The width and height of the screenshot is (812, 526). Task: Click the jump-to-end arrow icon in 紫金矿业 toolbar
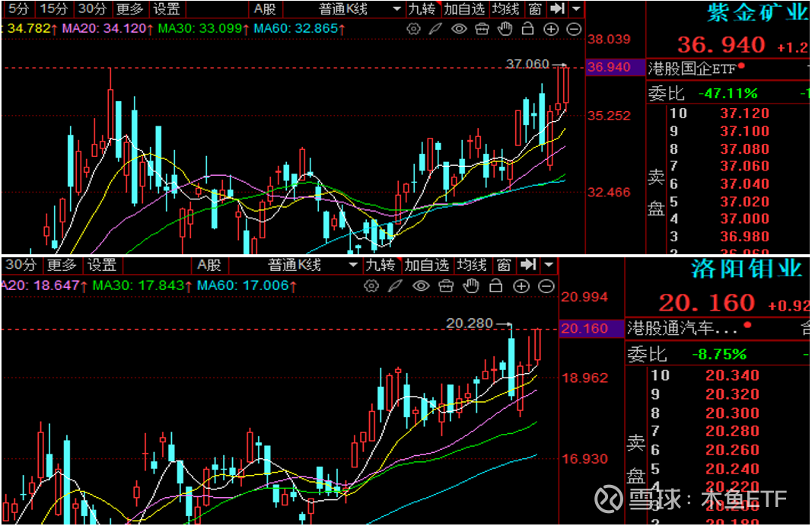point(557,8)
